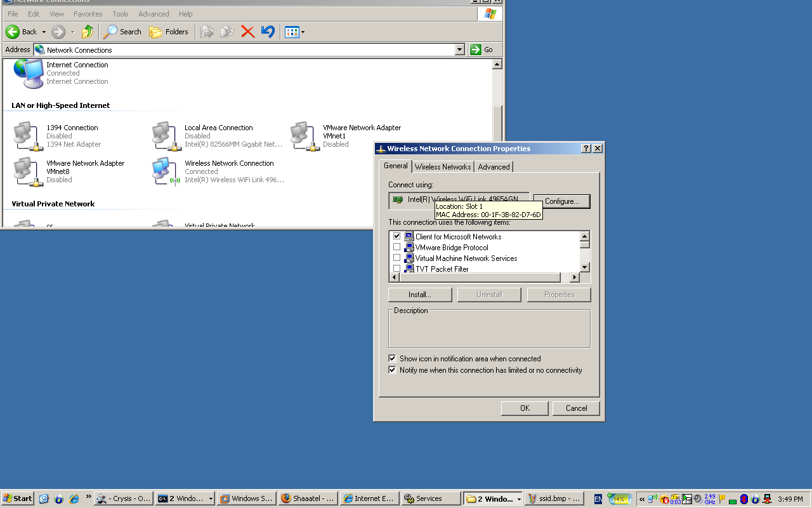The image size is (812, 508).
Task: Open grouped folder windows taskbar dropdown
Action: pos(518,499)
